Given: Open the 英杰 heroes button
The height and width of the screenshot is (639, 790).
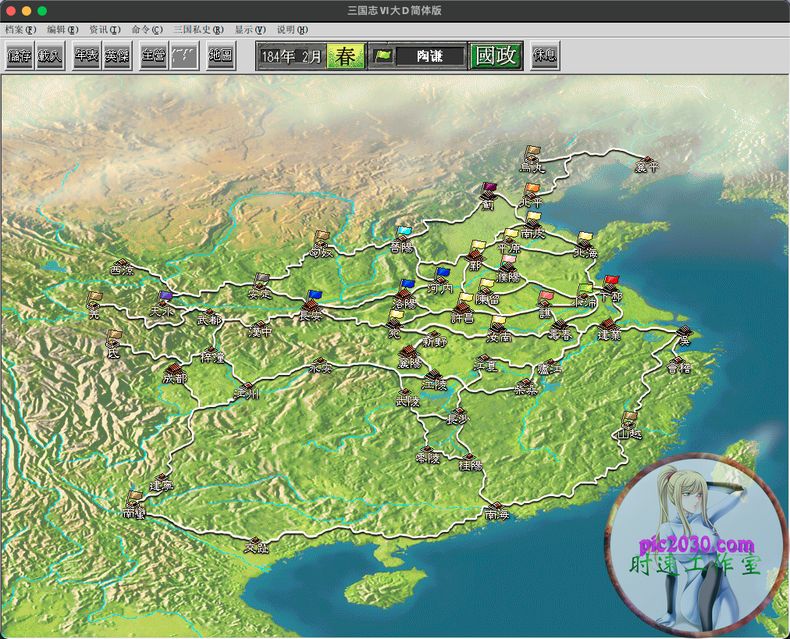Looking at the screenshot, I should (117, 55).
